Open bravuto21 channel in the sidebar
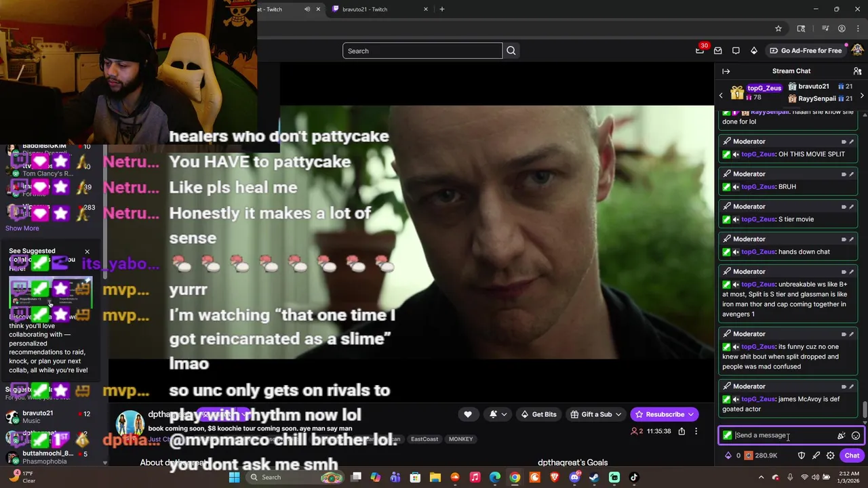Viewport: 868px width, 488px height. coord(47,417)
